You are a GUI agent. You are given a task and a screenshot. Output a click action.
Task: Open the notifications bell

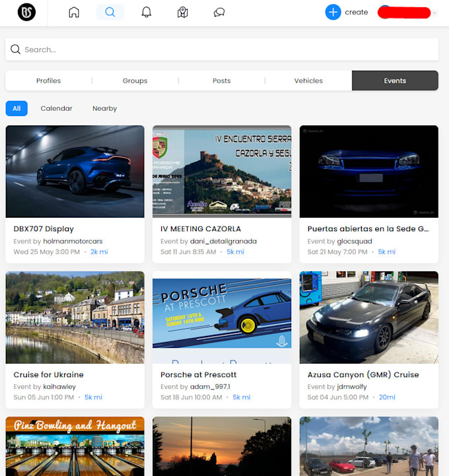147,12
